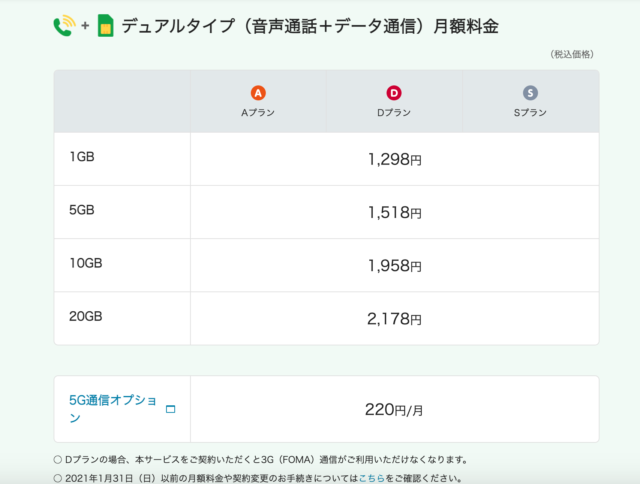Screen dimensions: 640x484
Task: Click the 5GB row label
Action: pyautogui.click(x=82, y=210)
